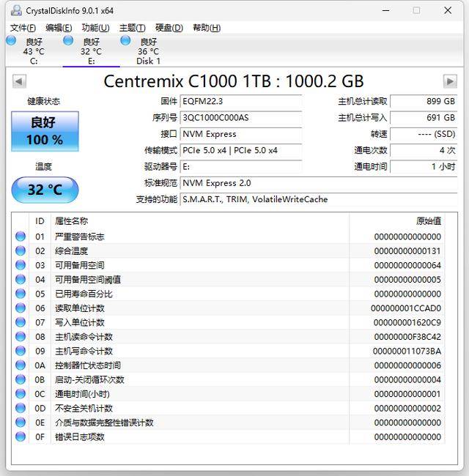Click status orb for attribute 01 严重警告标志
The height and width of the screenshot is (476, 469).
(x=21, y=237)
